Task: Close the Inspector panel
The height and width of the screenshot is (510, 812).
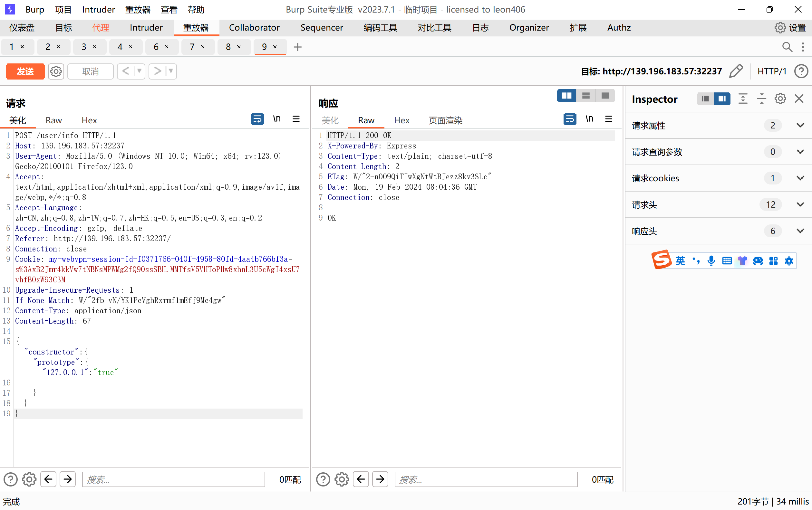Action: point(799,99)
